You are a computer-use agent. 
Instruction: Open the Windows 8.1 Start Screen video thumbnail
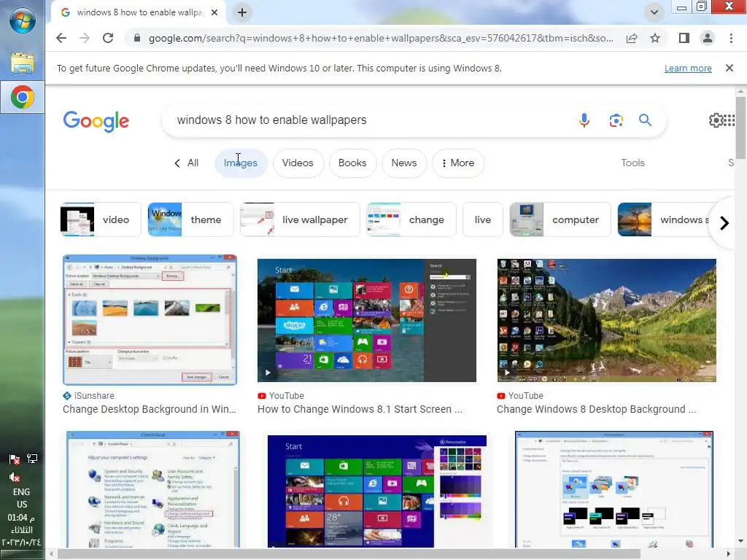pos(366,320)
